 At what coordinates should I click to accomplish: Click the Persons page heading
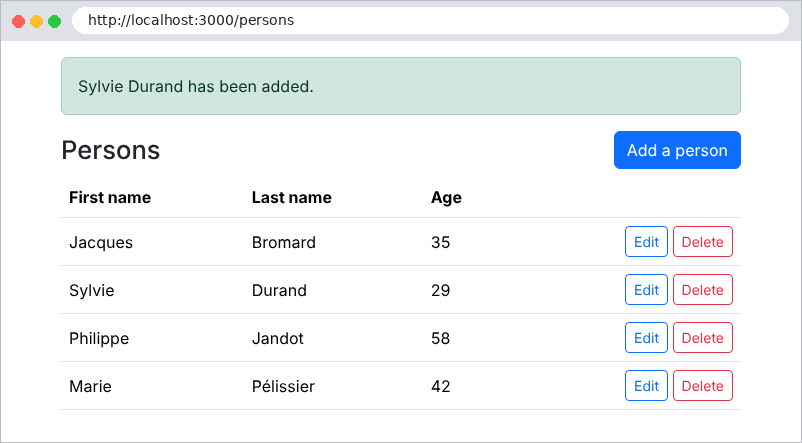tap(110, 150)
